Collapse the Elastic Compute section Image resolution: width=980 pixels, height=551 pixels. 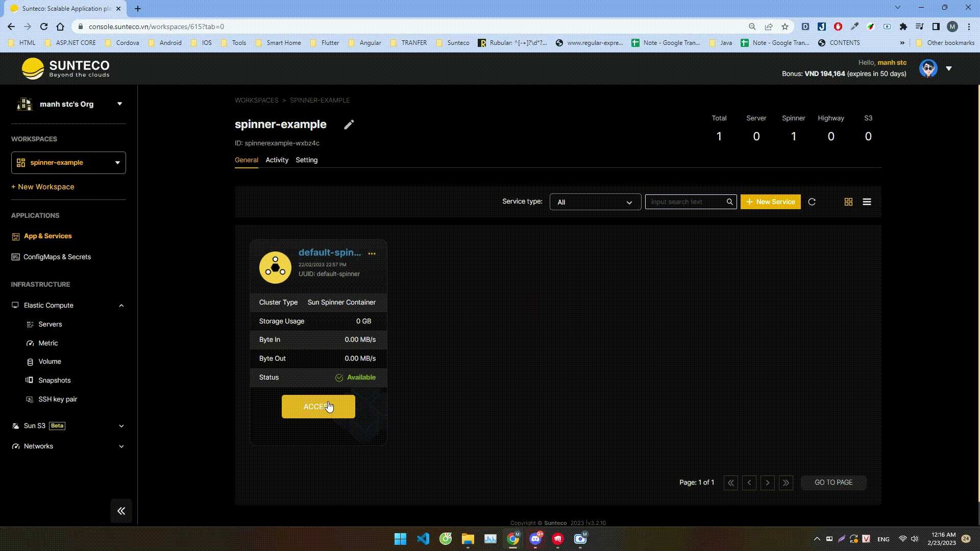[121, 306]
